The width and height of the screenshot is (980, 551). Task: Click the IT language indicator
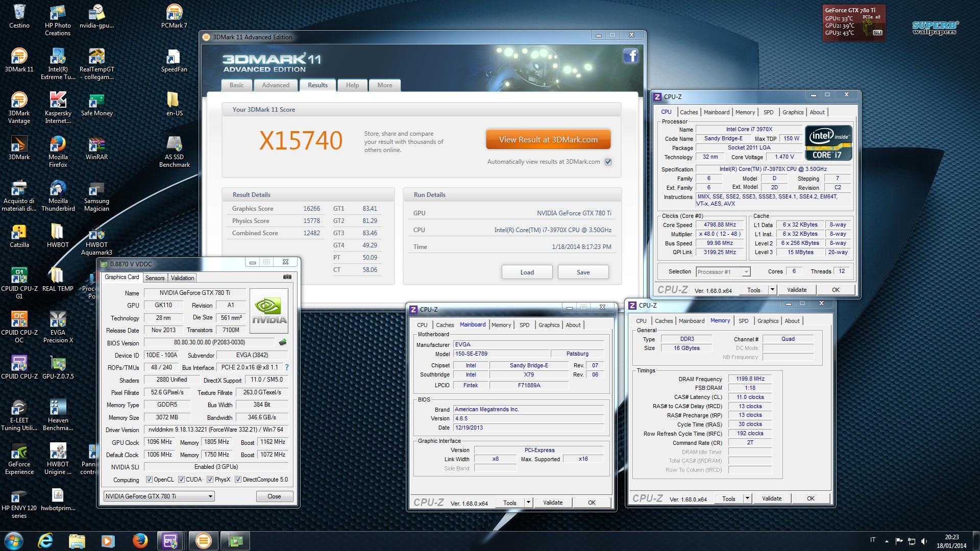[x=872, y=540]
